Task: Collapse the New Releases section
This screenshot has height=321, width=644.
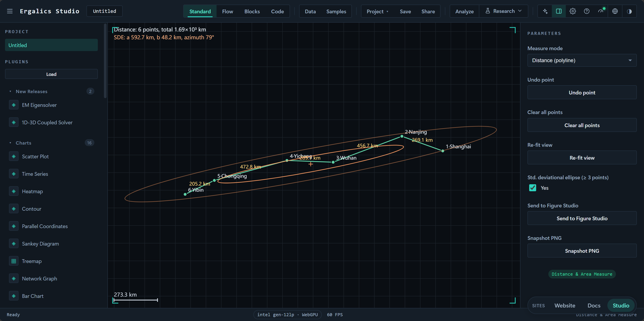Action: [x=10, y=92]
